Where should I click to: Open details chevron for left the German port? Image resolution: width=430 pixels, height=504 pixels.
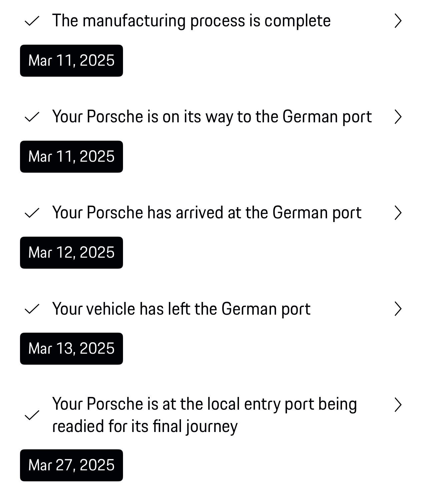[398, 309]
